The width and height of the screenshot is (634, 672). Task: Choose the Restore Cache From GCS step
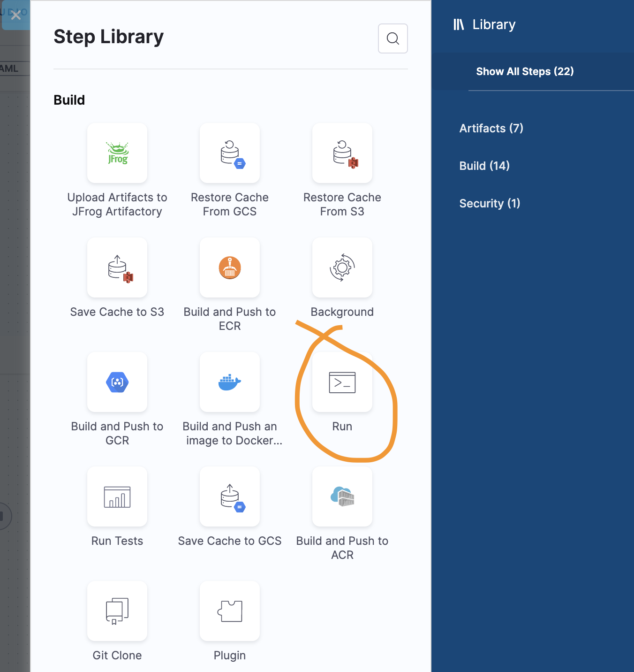[x=230, y=153]
